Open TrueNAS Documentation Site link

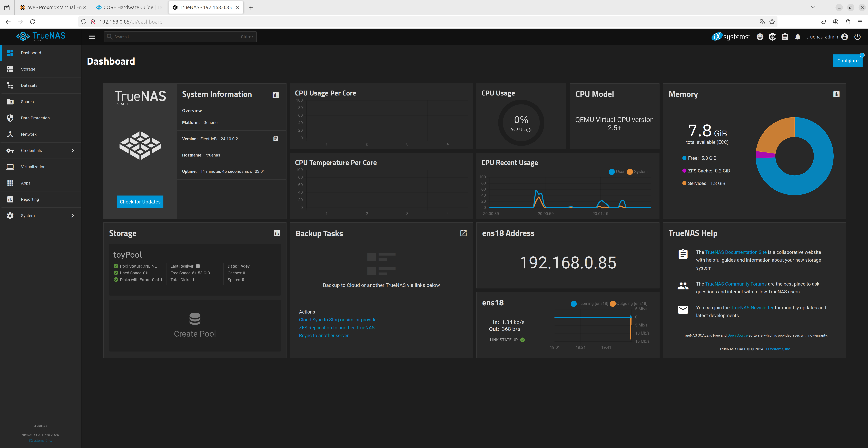click(x=736, y=252)
